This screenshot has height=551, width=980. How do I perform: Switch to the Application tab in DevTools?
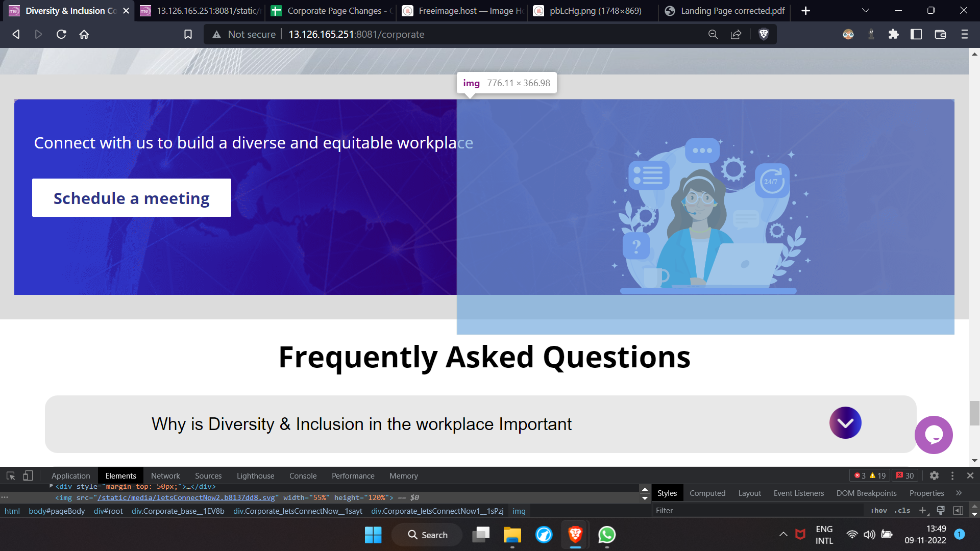pos(70,475)
